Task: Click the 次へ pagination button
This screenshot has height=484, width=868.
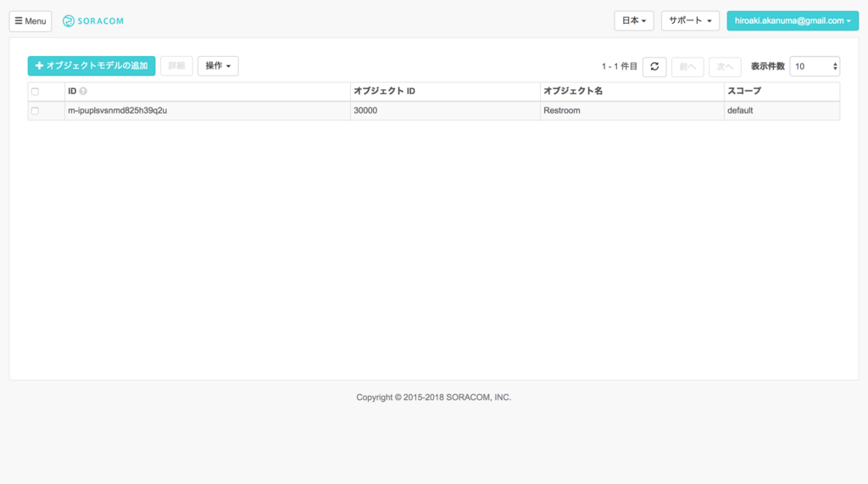Action: (x=725, y=66)
